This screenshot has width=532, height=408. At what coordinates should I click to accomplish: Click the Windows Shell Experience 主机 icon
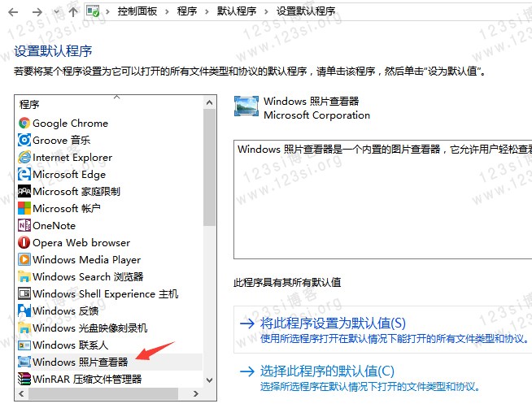pyautogui.click(x=24, y=293)
